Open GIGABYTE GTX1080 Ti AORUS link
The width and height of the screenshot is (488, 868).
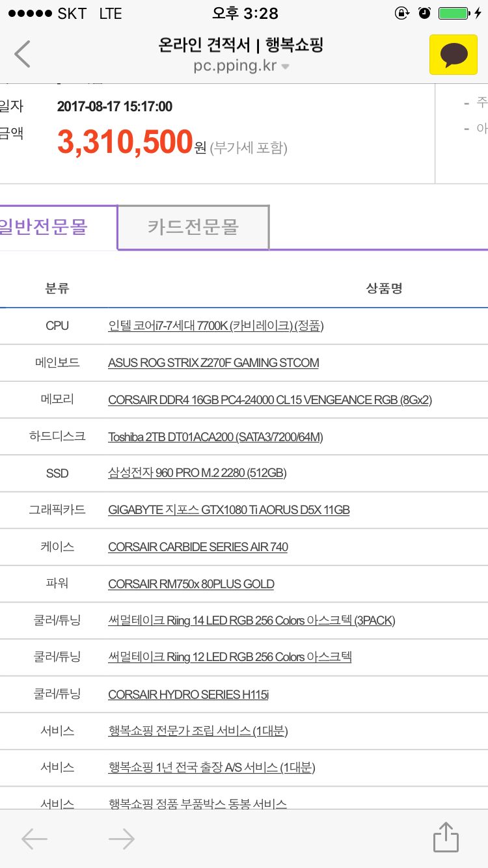point(228,510)
